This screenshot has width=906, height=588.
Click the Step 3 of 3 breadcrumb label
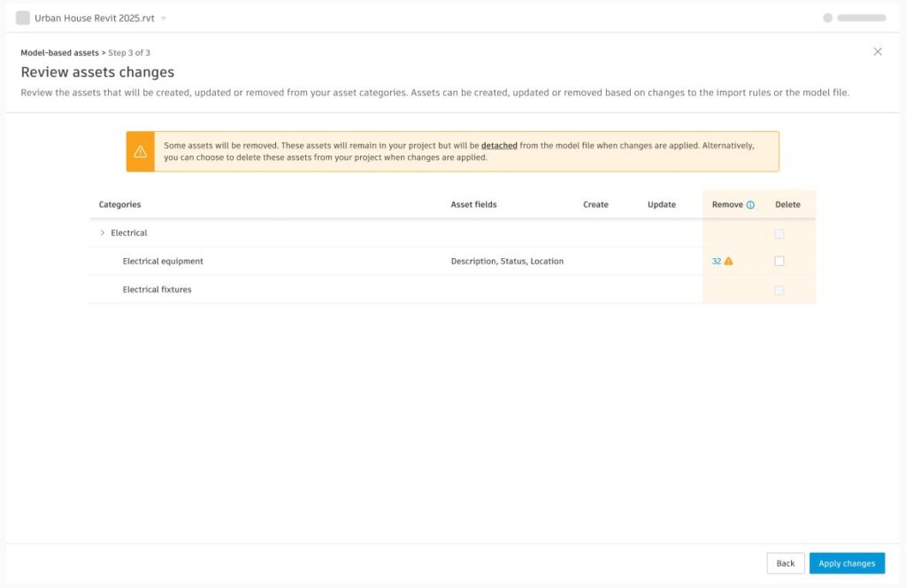[130, 52]
